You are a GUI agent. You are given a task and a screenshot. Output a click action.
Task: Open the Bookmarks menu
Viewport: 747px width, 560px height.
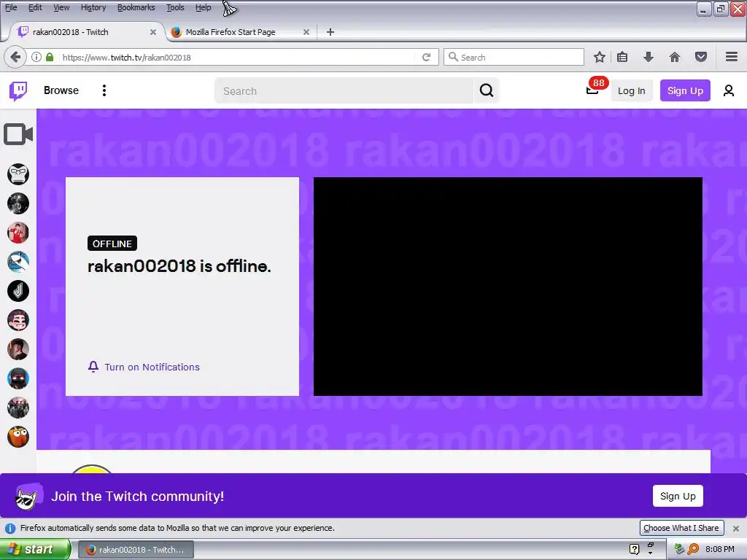[136, 7]
